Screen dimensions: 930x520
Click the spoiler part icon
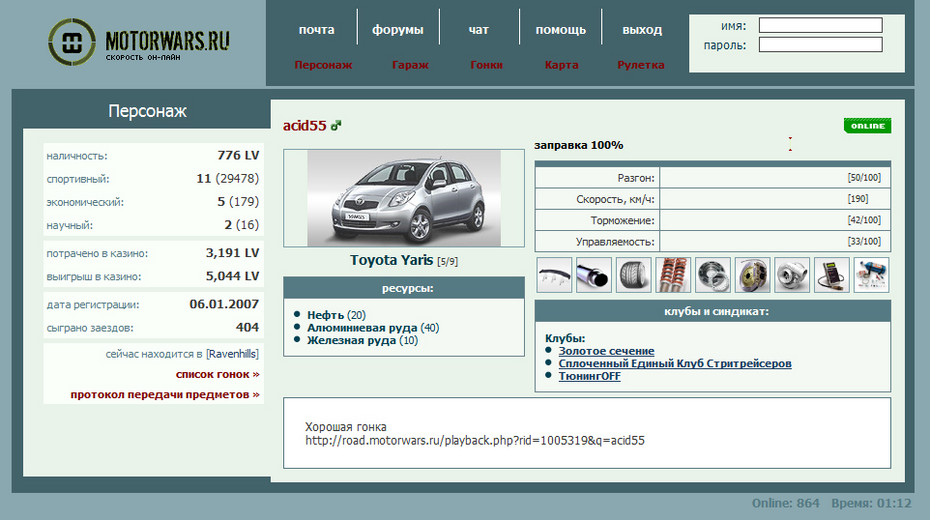pyautogui.click(x=554, y=275)
